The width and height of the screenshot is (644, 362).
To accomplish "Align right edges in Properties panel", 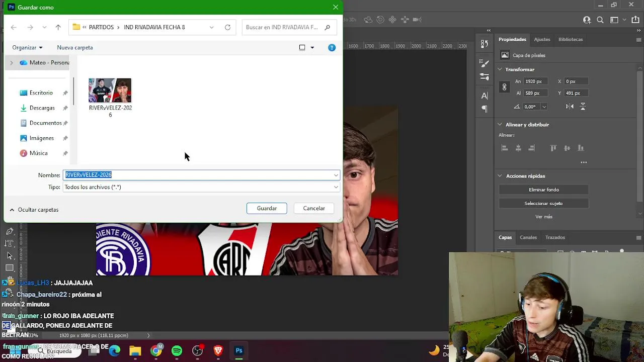I will point(531,148).
